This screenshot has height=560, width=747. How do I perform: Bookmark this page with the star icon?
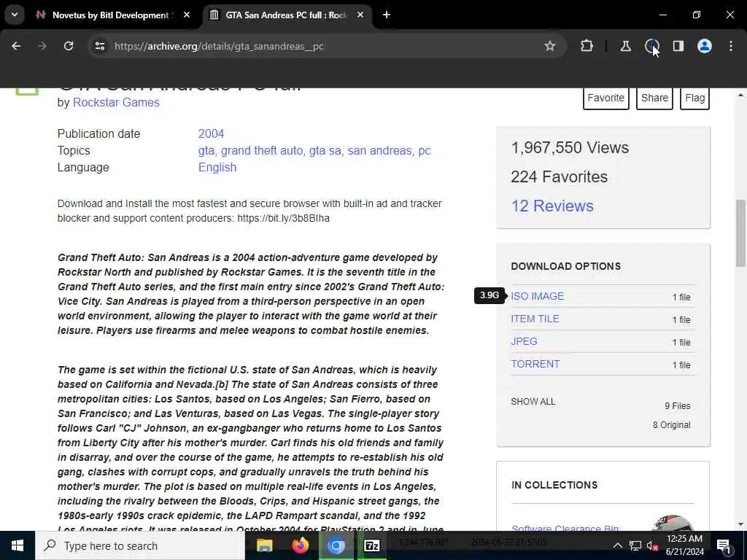[x=550, y=46]
